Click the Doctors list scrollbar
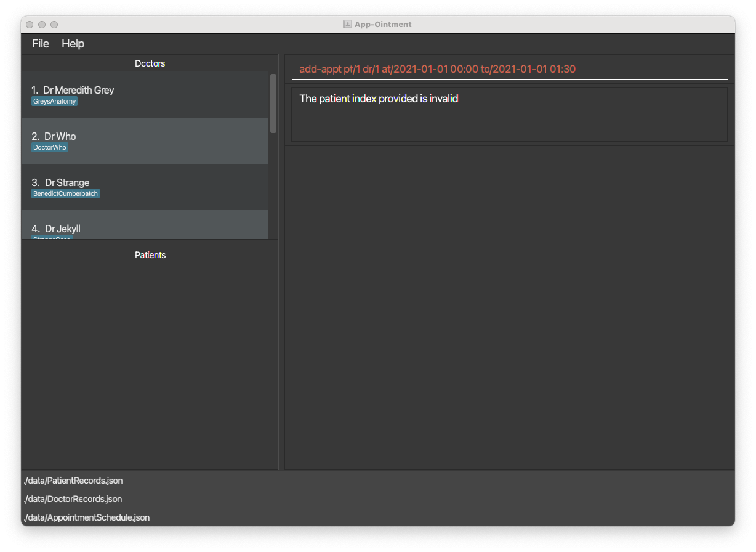The image size is (756, 552). point(273,103)
